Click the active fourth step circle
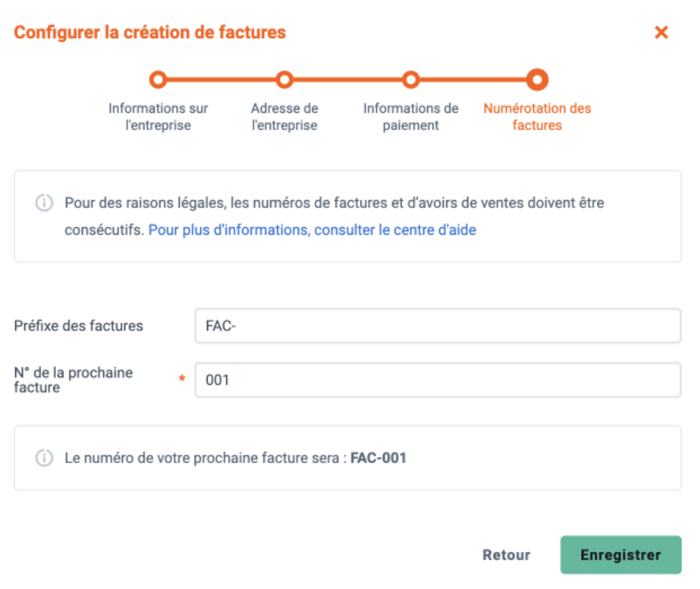700x589 pixels. point(537,80)
